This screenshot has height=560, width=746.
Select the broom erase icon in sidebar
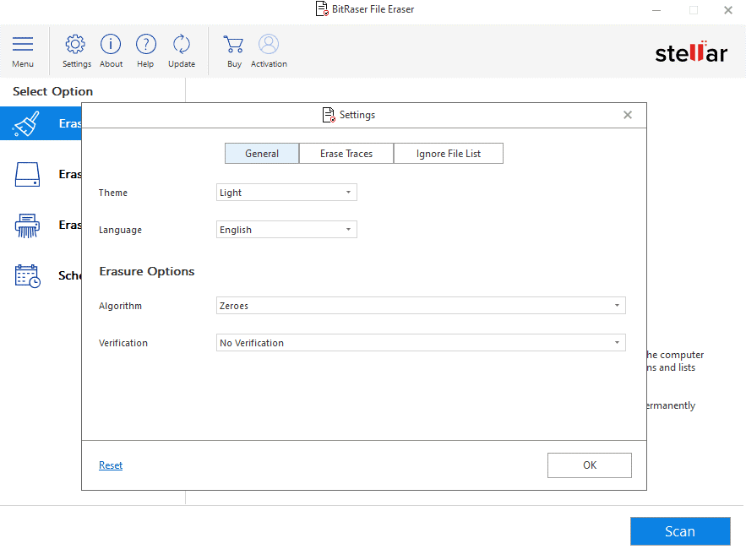click(26, 123)
